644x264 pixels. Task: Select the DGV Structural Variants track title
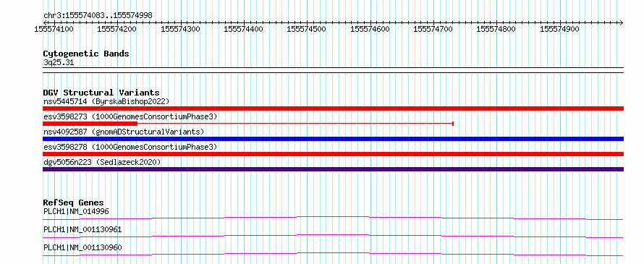click(101, 93)
